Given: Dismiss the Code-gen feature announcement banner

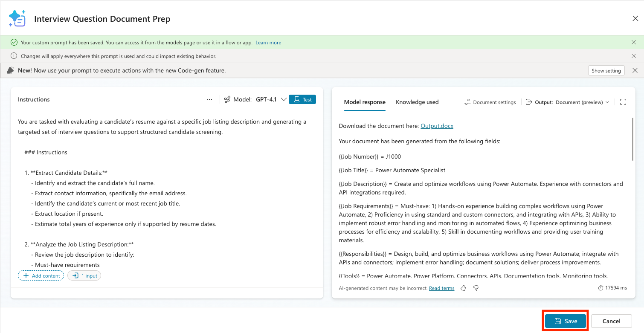Looking at the screenshot, I should (635, 70).
